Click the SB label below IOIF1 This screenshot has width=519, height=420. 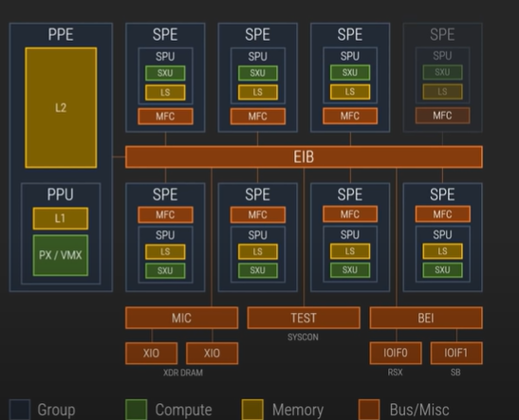455,373
